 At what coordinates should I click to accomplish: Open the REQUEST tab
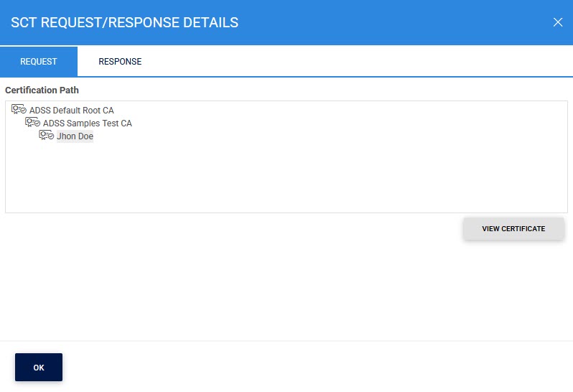click(x=39, y=62)
